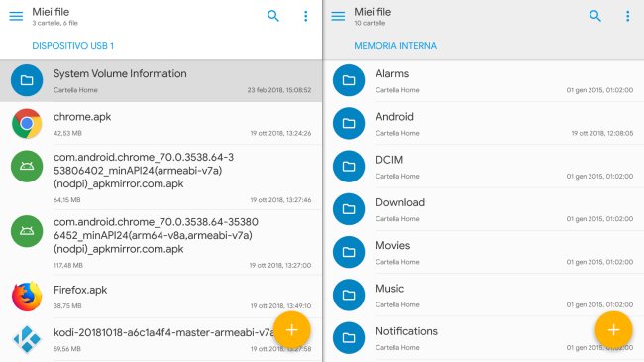
Task: Open the Music folder name
Action: click(x=389, y=289)
